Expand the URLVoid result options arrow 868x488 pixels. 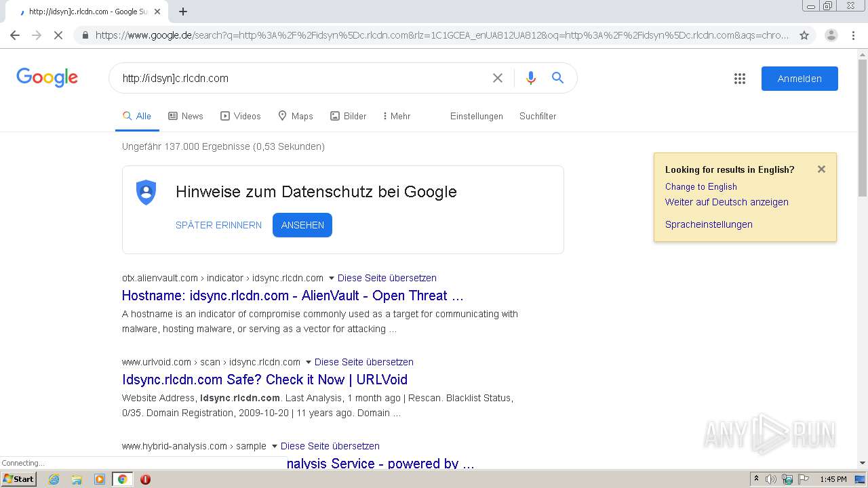(x=309, y=362)
